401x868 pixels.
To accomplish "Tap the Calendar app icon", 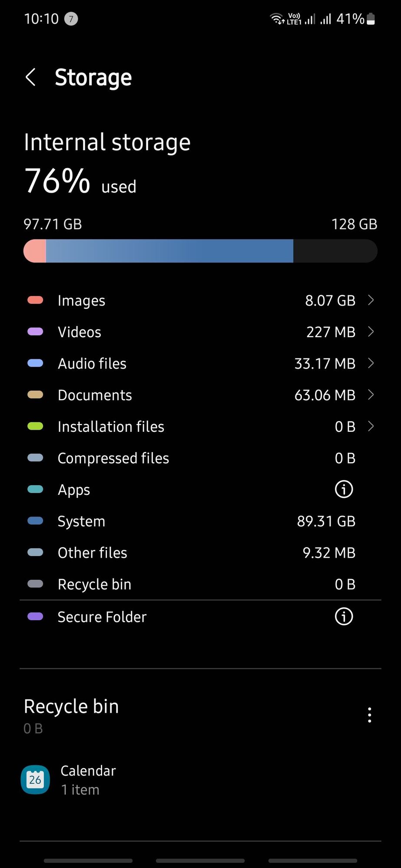I will 35,779.
